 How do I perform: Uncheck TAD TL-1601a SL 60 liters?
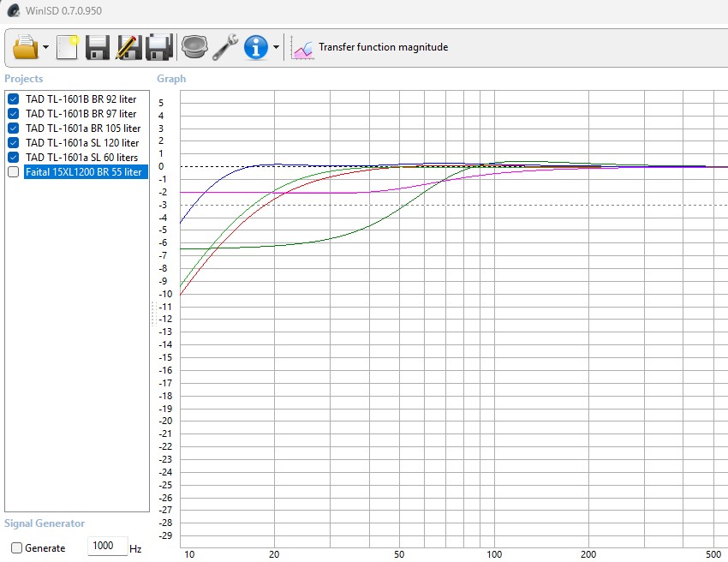click(x=14, y=157)
